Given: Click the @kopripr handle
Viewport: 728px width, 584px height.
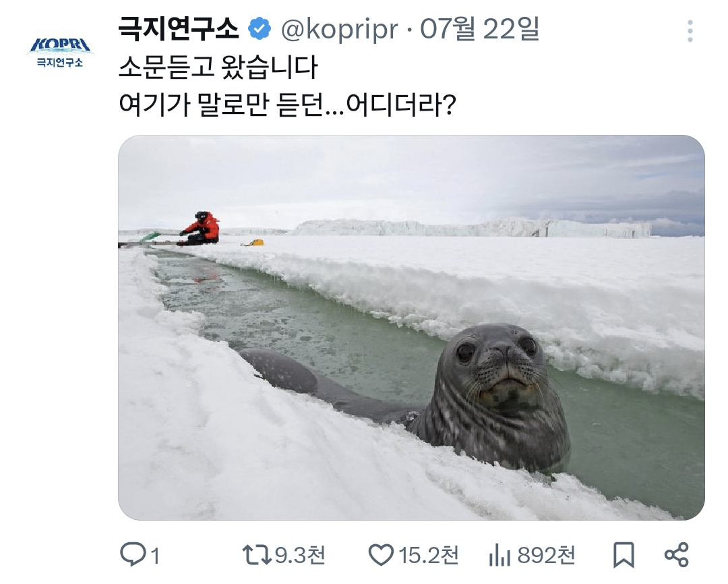Looking at the screenshot, I should 338,29.
